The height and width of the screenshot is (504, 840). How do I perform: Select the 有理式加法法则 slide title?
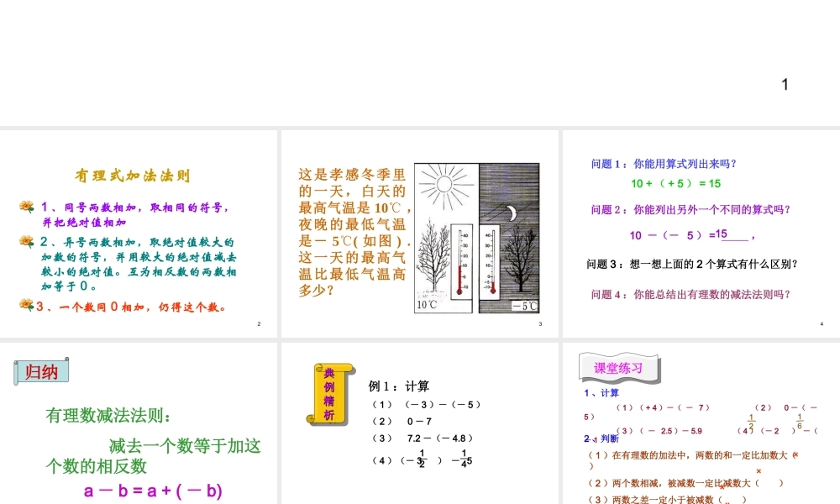[132, 176]
